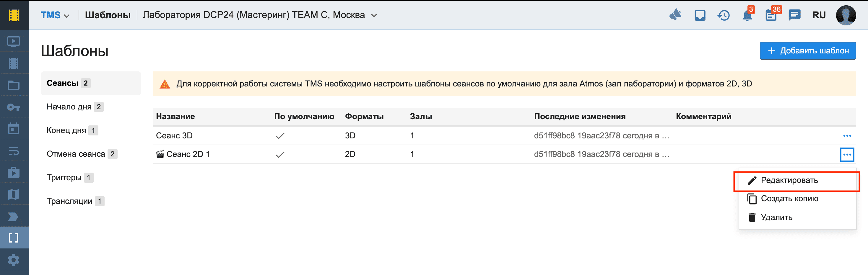868x275 pixels.
Task: Expand the TMS module dropdown
Action: pyautogui.click(x=55, y=15)
